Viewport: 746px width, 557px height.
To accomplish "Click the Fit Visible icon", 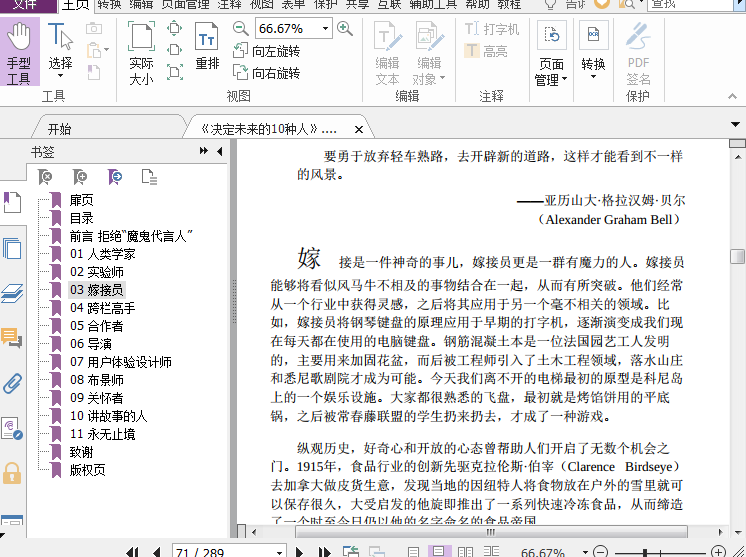I will coord(175,72).
